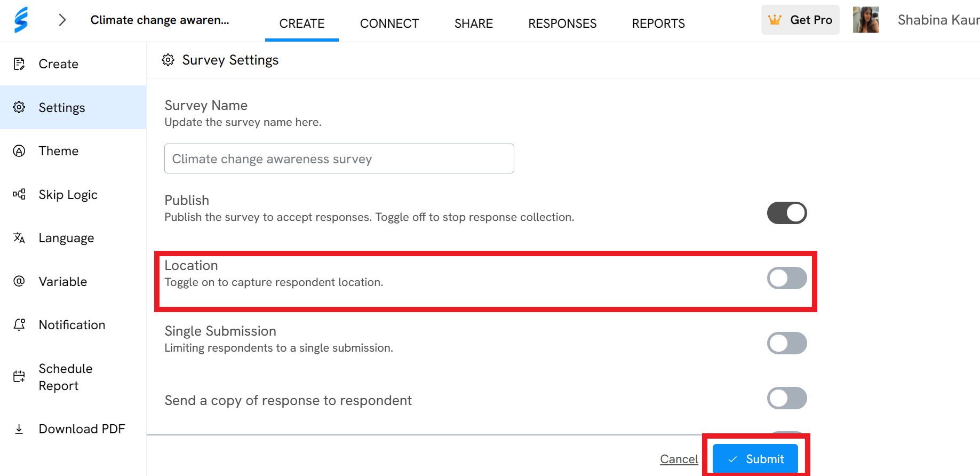This screenshot has width=980, height=476.
Task: Click the Download PDF arrow icon
Action: point(19,429)
